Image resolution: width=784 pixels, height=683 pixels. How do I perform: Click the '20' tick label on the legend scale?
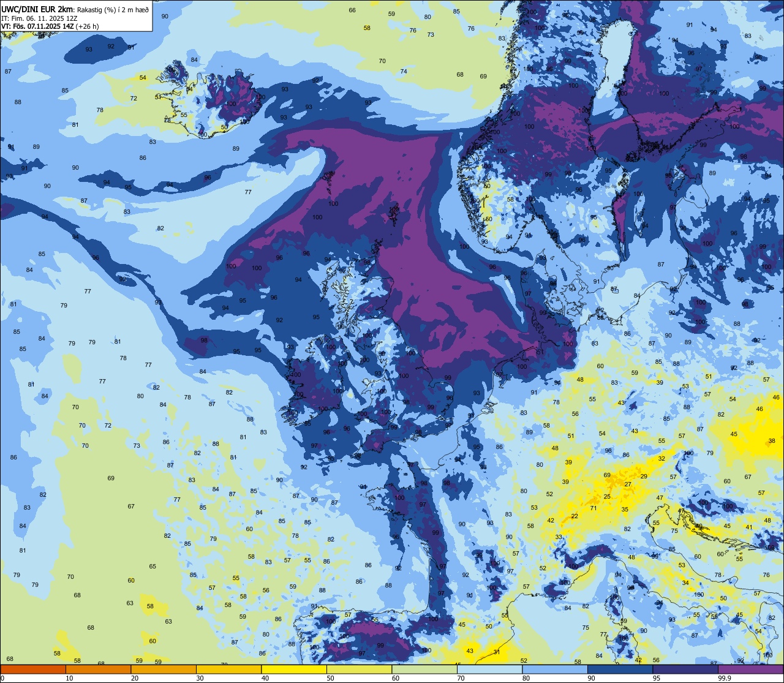135,678
